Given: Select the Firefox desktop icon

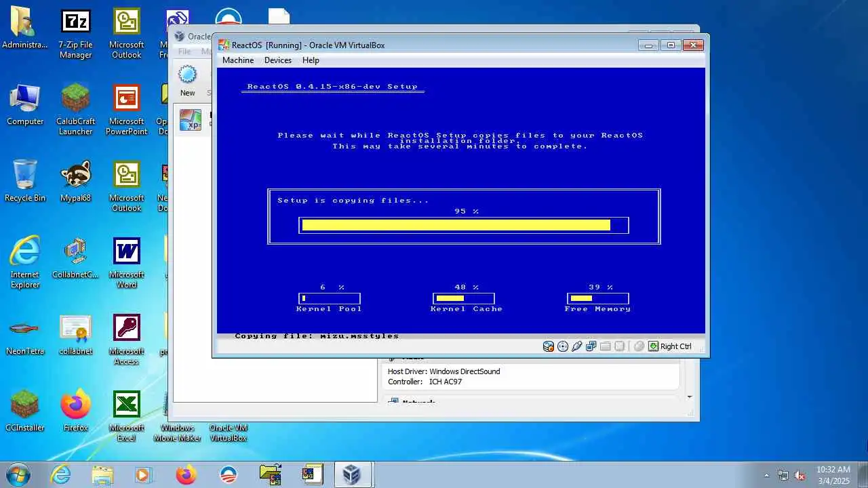Looking at the screenshot, I should (x=75, y=411).
